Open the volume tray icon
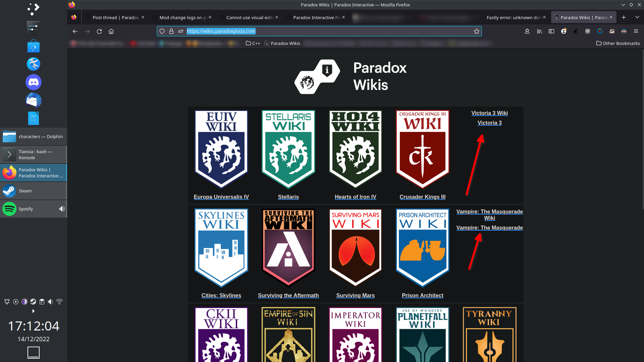 (x=50, y=302)
